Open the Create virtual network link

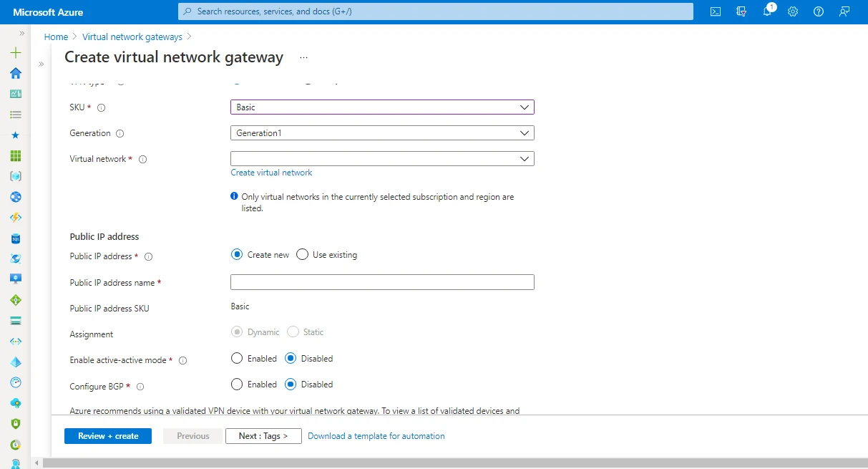[271, 172]
